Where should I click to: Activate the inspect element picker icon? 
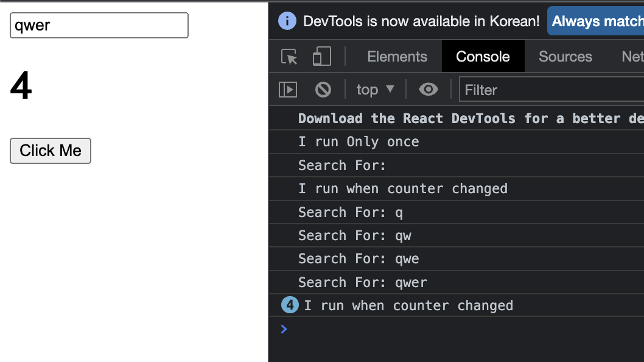point(289,57)
